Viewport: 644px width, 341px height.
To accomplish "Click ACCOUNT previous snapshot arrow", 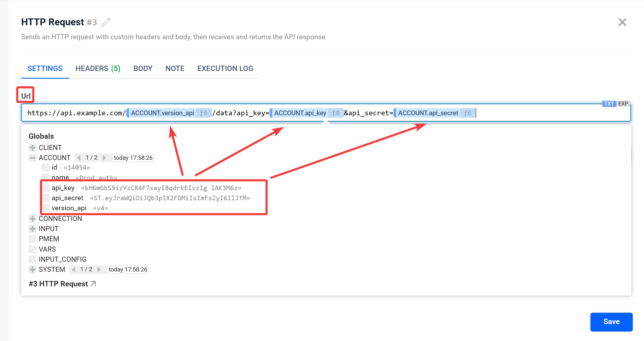I will click(x=79, y=158).
